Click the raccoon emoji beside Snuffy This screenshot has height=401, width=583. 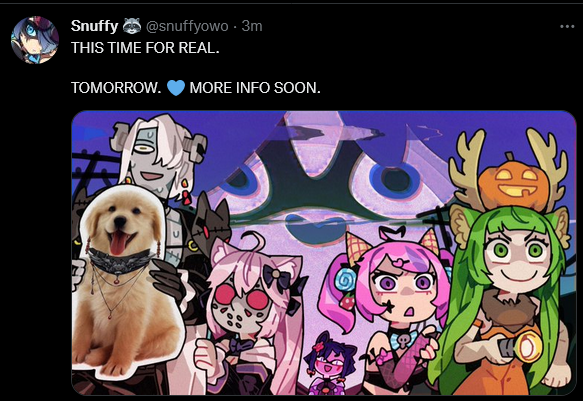click(x=132, y=26)
